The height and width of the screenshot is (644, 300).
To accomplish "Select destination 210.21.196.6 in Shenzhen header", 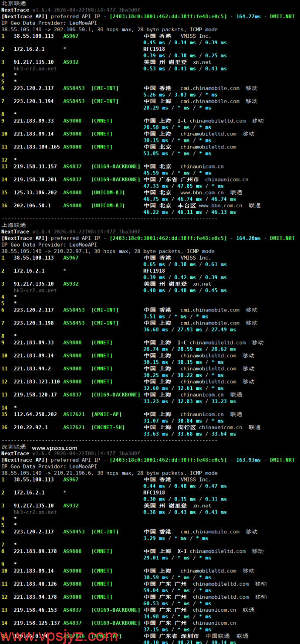I will pyautogui.click(x=73, y=473).
